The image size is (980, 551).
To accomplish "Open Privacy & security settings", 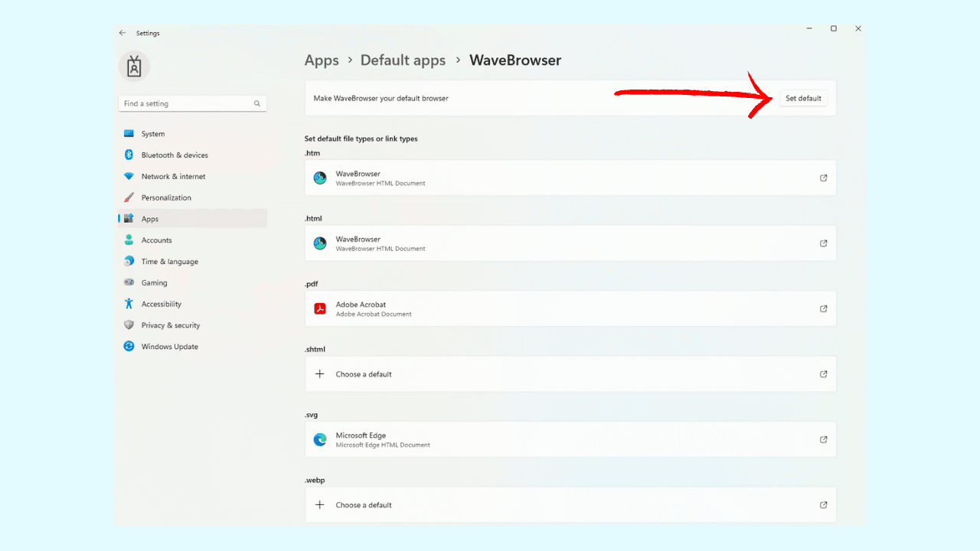I will [x=170, y=325].
